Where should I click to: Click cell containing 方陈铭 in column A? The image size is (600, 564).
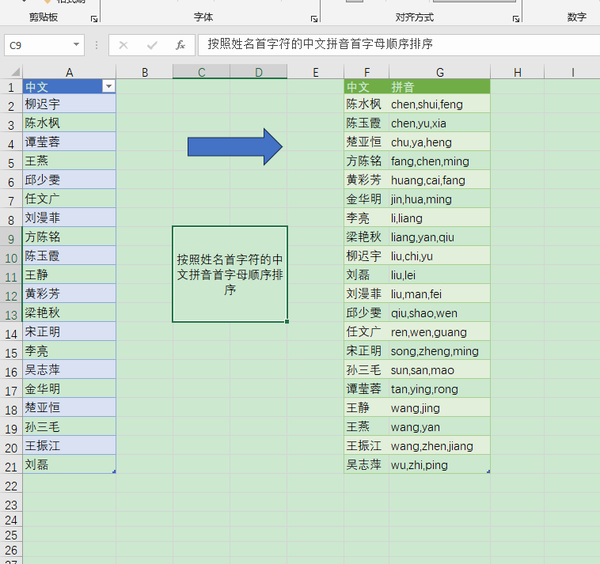69,236
